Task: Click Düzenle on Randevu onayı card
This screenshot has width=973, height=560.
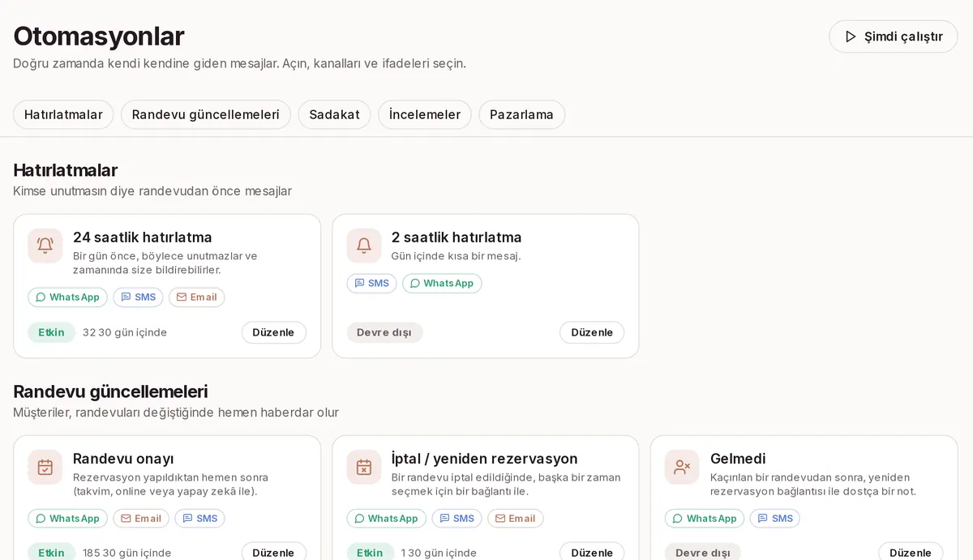Action: (x=274, y=552)
